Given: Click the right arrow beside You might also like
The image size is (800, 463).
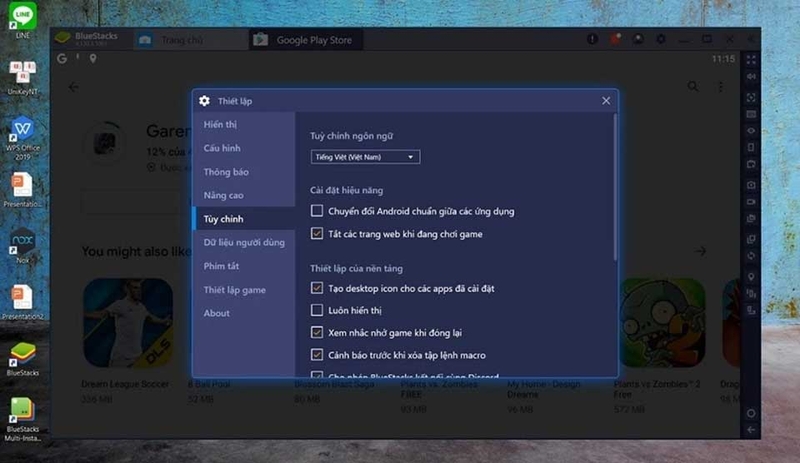Looking at the screenshot, I should (701, 251).
